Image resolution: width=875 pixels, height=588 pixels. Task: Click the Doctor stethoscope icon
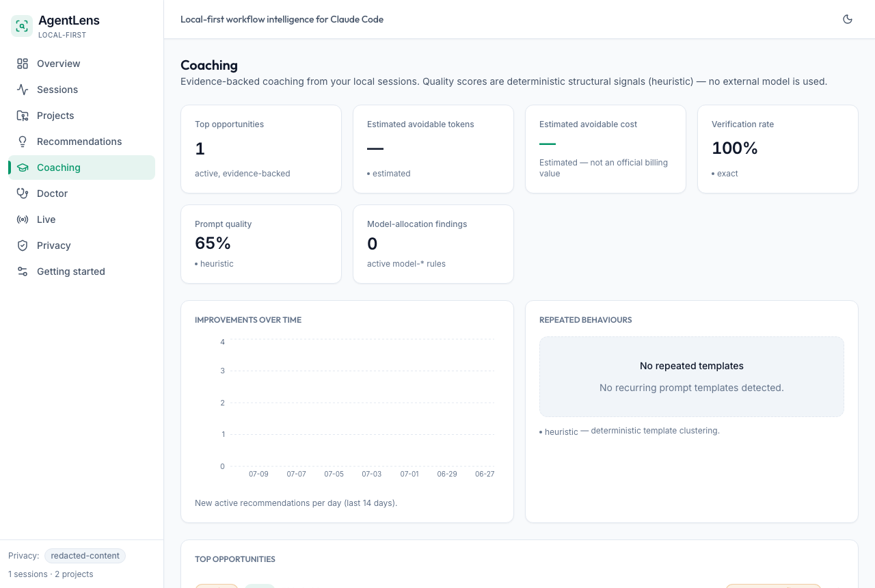[23, 193]
